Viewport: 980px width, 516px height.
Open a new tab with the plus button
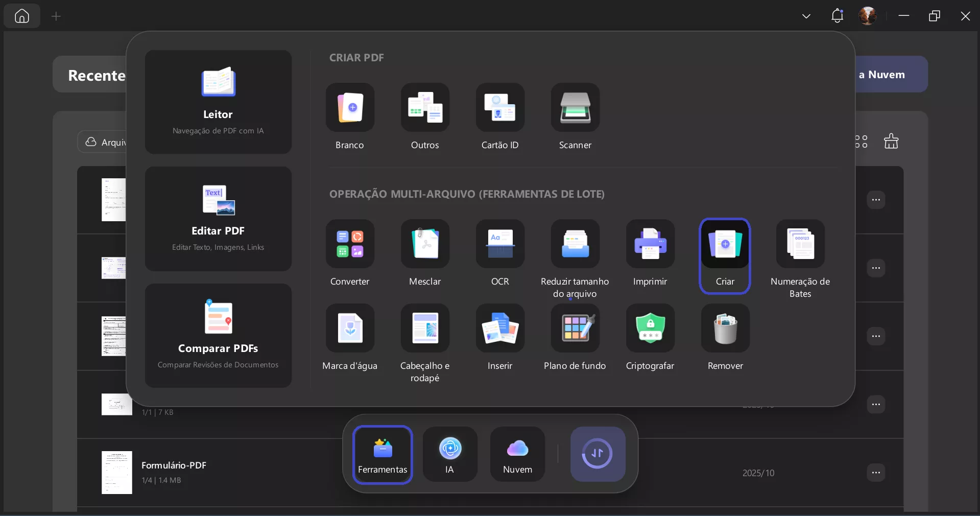(56, 16)
